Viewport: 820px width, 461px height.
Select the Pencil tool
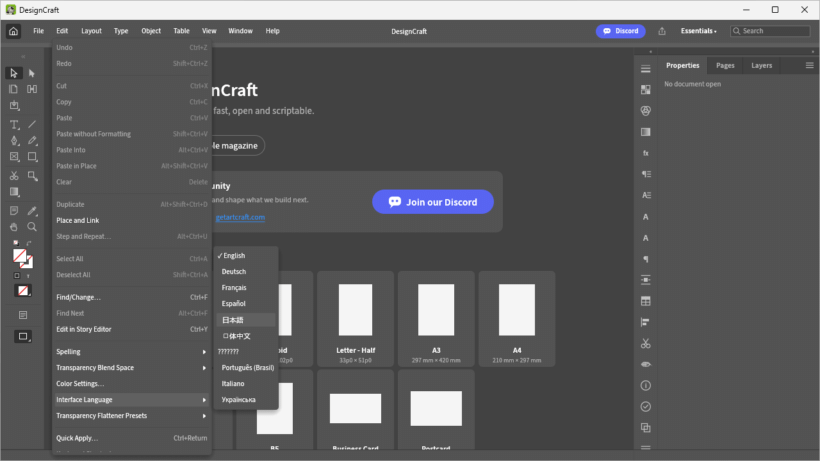[32, 141]
